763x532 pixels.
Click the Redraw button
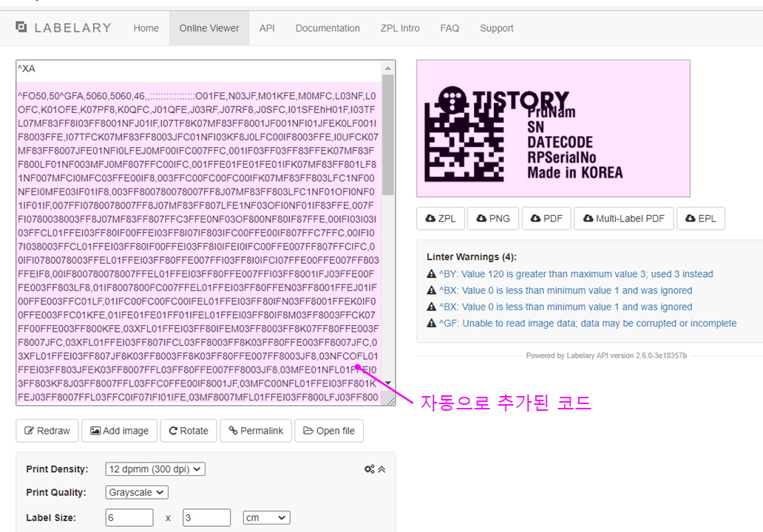point(47,431)
